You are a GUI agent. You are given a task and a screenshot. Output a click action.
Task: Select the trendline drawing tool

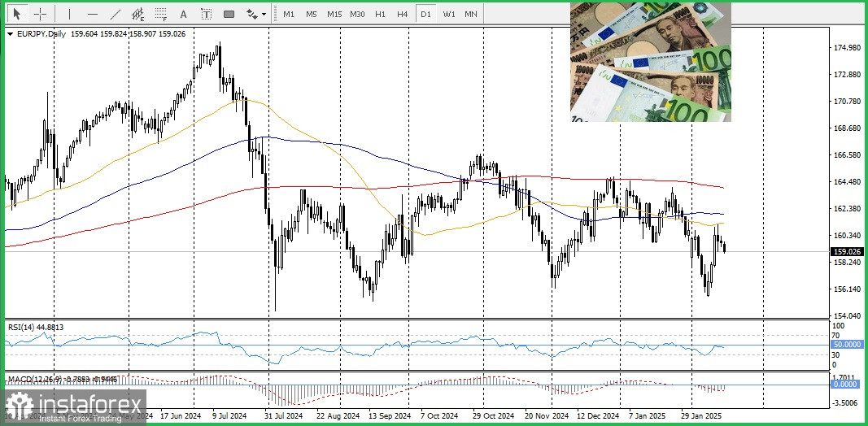click(x=116, y=14)
